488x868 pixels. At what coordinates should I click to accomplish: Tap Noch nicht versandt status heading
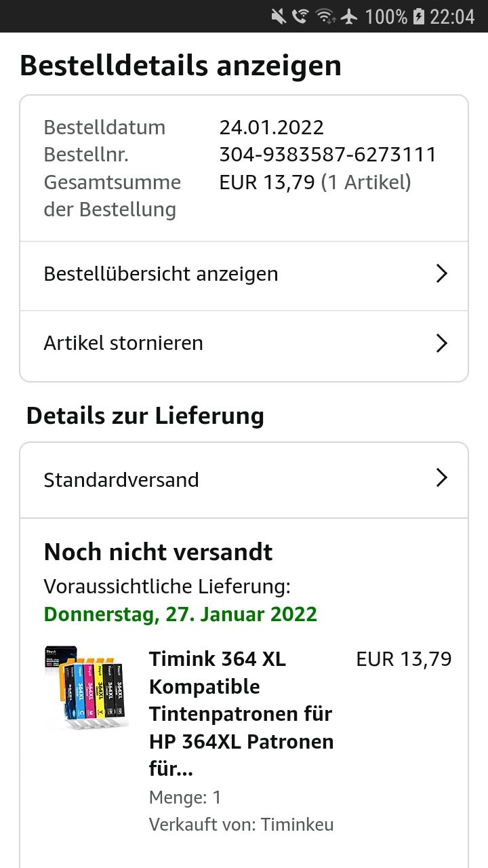(x=158, y=552)
